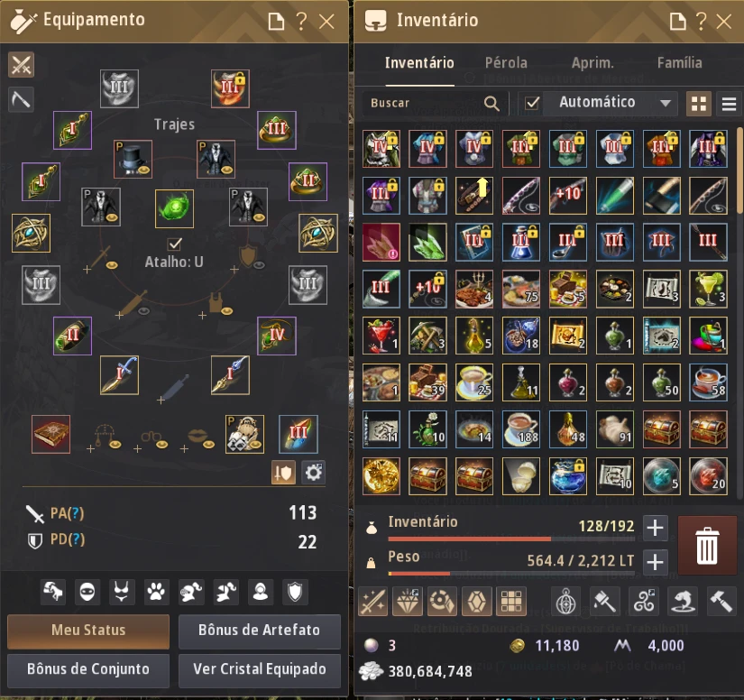Image resolution: width=744 pixels, height=700 pixels.
Task: Click inside the Buscar search field
Action: pyautogui.click(x=422, y=103)
